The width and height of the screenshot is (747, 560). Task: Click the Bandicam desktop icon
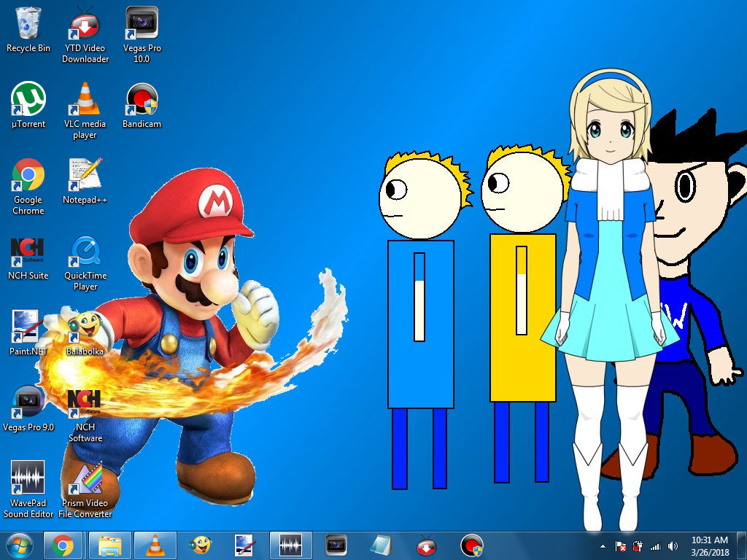coord(142,105)
